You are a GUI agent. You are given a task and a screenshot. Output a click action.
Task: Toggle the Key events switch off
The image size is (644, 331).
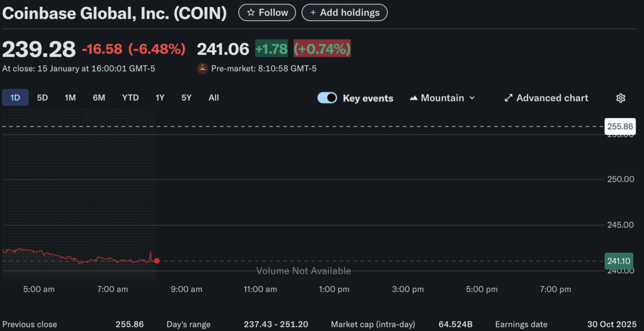[327, 98]
